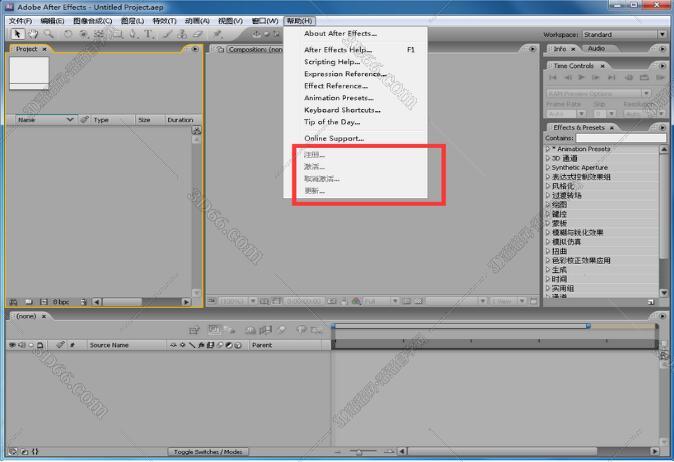
Task: Open the Help menu (帮助)
Action: 299,21
